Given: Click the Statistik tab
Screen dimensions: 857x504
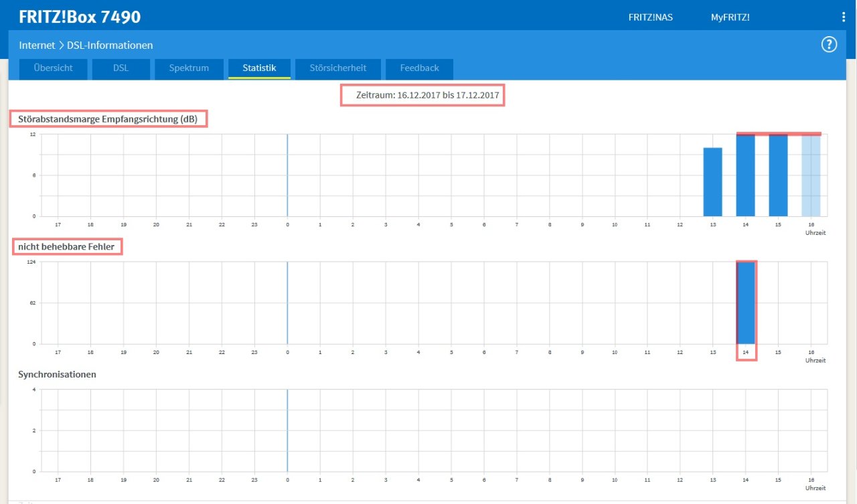Looking at the screenshot, I should coord(259,68).
